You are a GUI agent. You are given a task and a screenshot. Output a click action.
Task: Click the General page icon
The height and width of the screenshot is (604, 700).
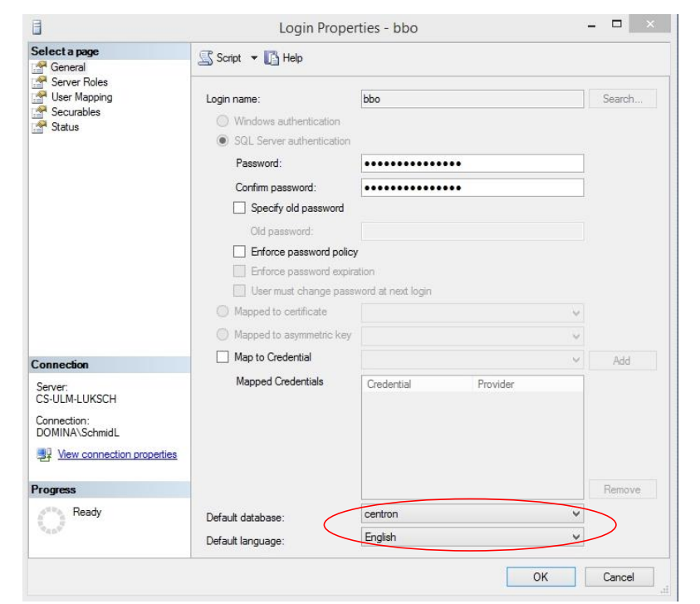pyautogui.click(x=38, y=67)
